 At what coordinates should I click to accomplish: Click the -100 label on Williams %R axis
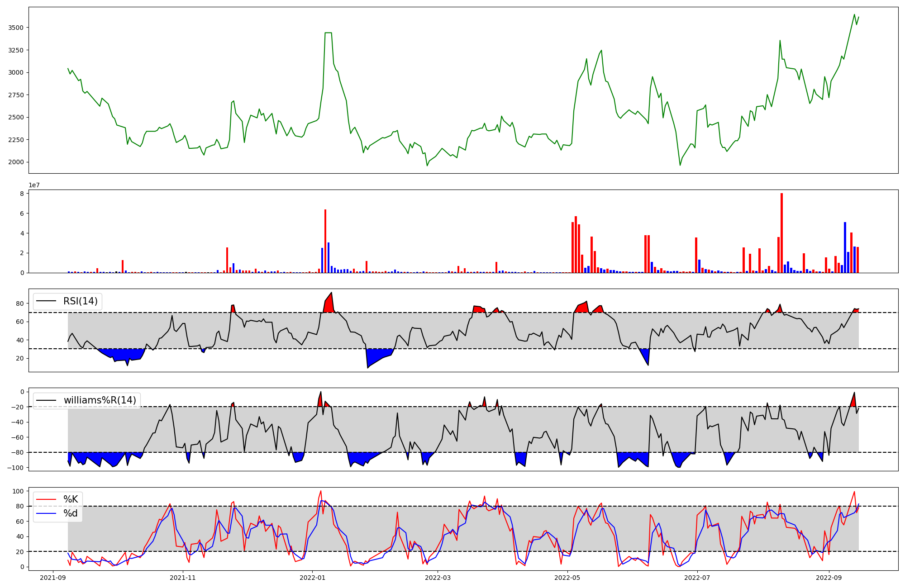(x=15, y=467)
